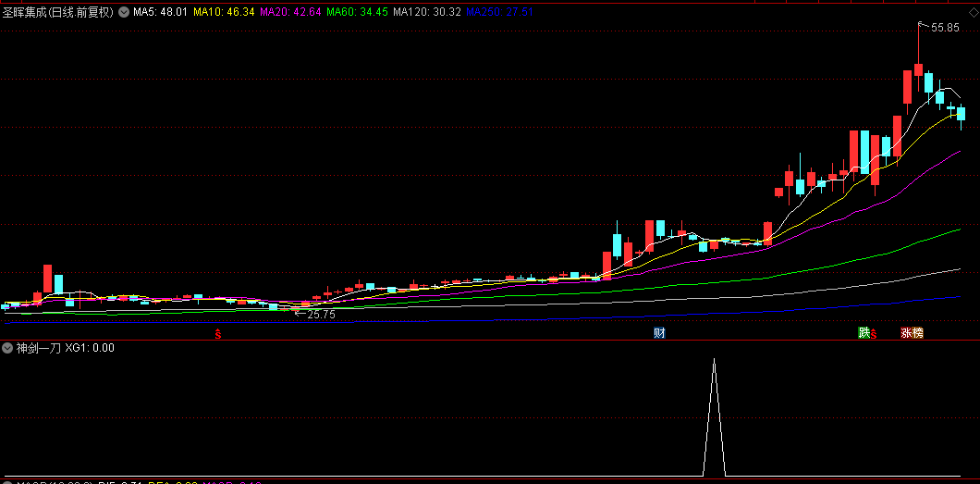Click the red S marker beside 跌
This screenshot has width=980, height=484.
point(874,335)
